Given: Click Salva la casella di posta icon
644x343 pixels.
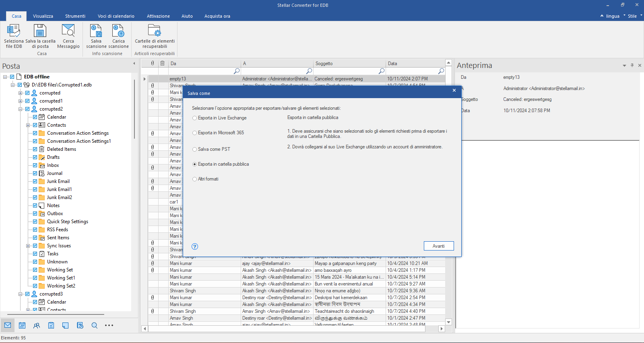Looking at the screenshot, I should coord(40,31).
